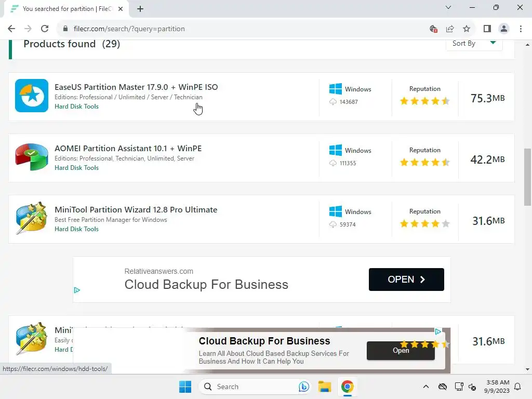This screenshot has height=399, width=532.
Task: Open the clock showing 3:58 AM
Action: point(497,387)
